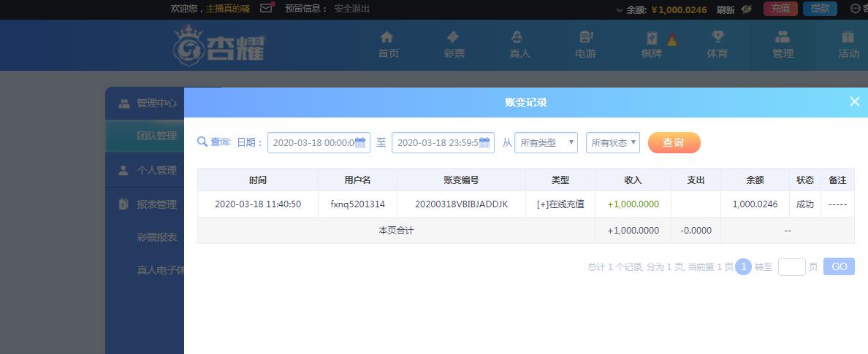
Task: Toggle balance visibility eye icon
Action: tap(746, 9)
